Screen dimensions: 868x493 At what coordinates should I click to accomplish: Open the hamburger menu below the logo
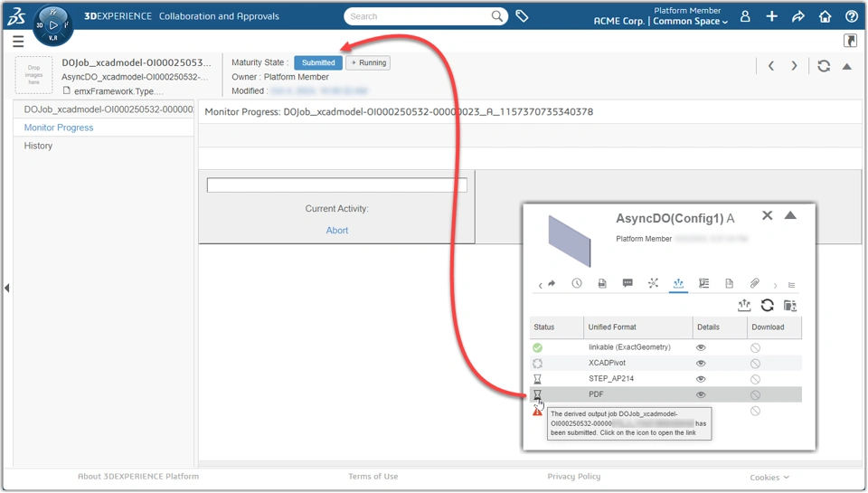pyautogui.click(x=18, y=42)
